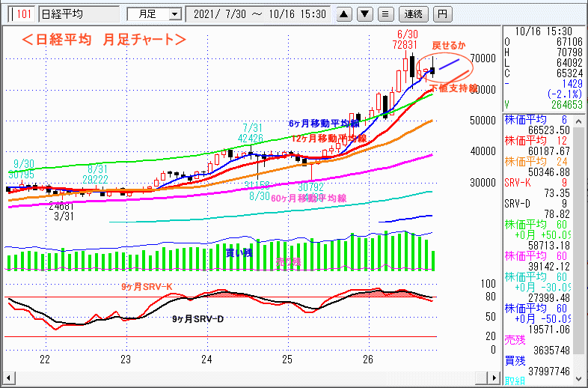Image resolution: width=588 pixels, height=388 pixels.
Task: Click the year 26 axis label
Action: (x=368, y=360)
